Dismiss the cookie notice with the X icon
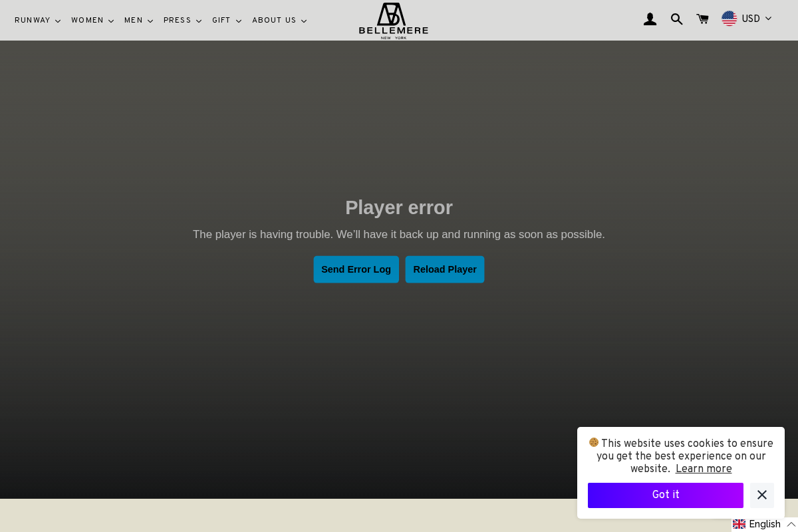Viewport: 798px width, 532px height. pyautogui.click(x=762, y=495)
